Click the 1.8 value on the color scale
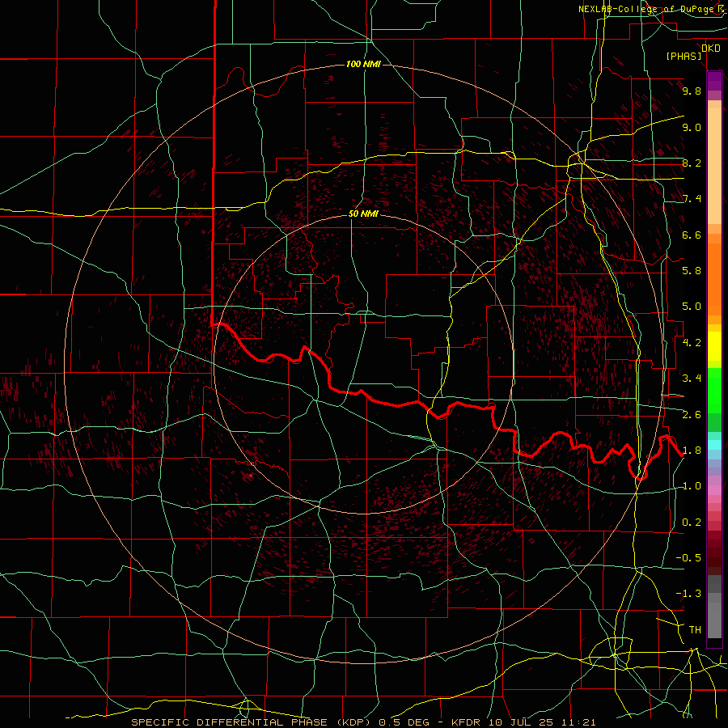Image resolution: width=728 pixels, height=728 pixels. [692, 451]
